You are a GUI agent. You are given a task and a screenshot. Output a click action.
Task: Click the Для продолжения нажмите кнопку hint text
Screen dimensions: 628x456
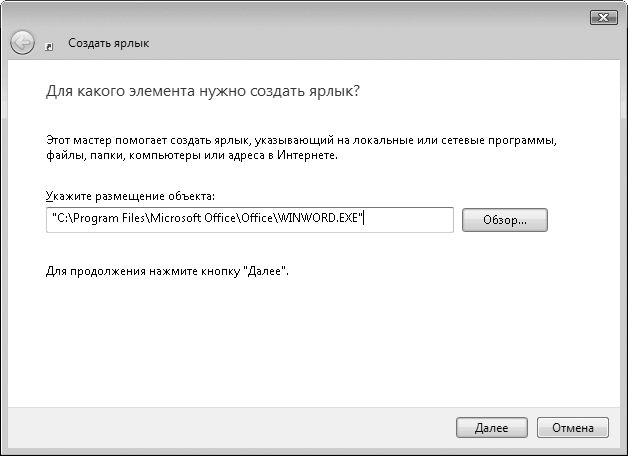[167, 271]
